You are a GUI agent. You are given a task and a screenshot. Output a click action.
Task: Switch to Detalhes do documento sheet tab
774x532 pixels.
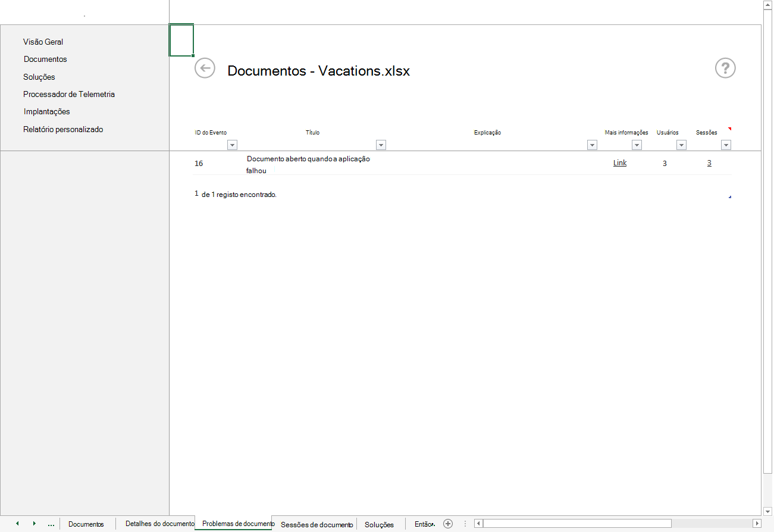click(x=158, y=524)
